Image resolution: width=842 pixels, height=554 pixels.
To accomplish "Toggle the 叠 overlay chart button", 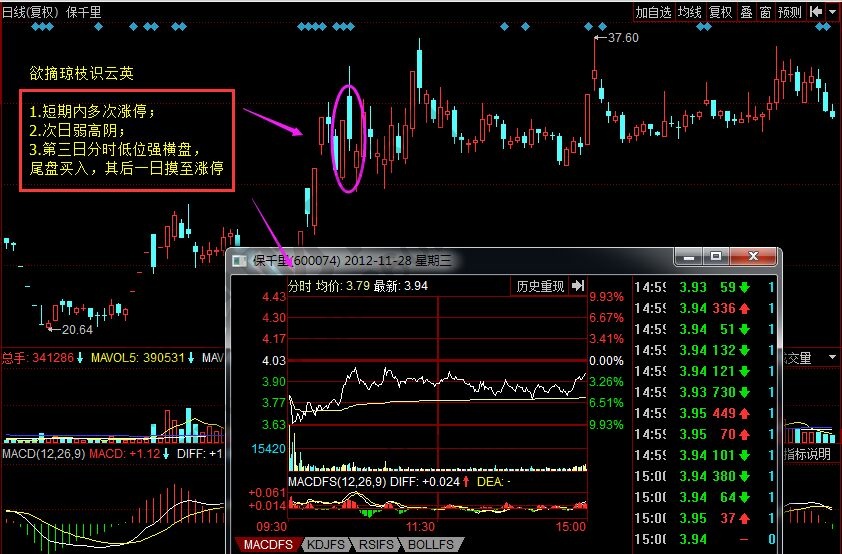I will point(745,12).
